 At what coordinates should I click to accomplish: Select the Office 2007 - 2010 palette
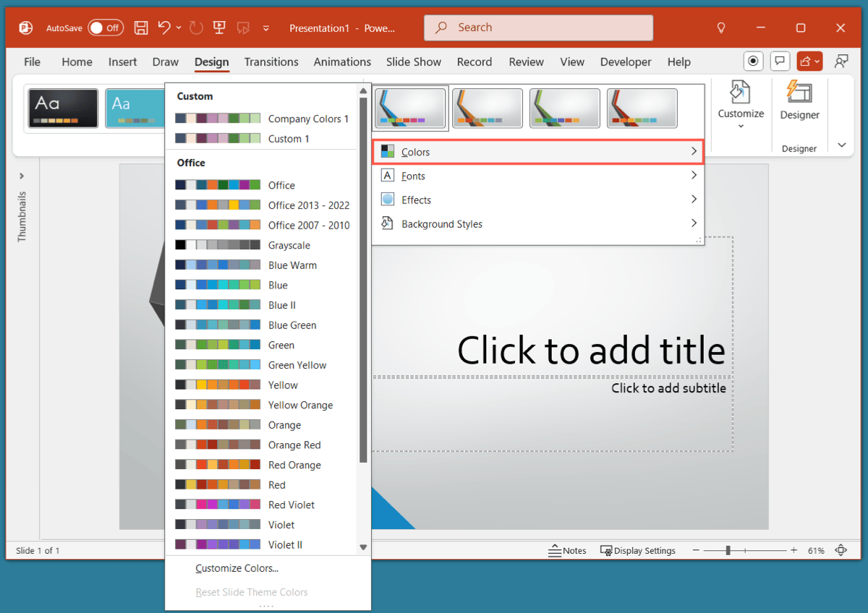[x=262, y=225]
